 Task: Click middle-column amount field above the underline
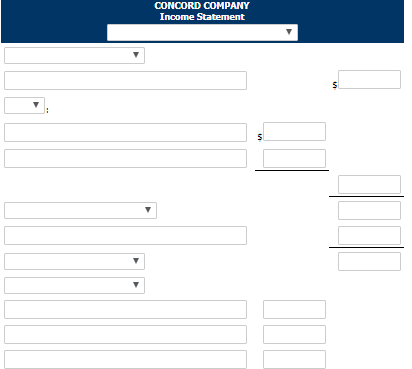pyautogui.click(x=294, y=158)
